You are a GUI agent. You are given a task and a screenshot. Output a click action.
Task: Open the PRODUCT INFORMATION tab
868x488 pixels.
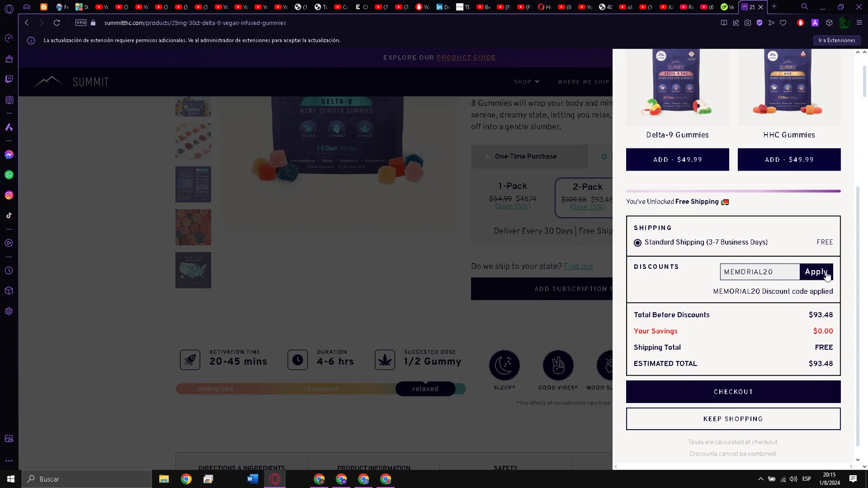pyautogui.click(x=374, y=467)
